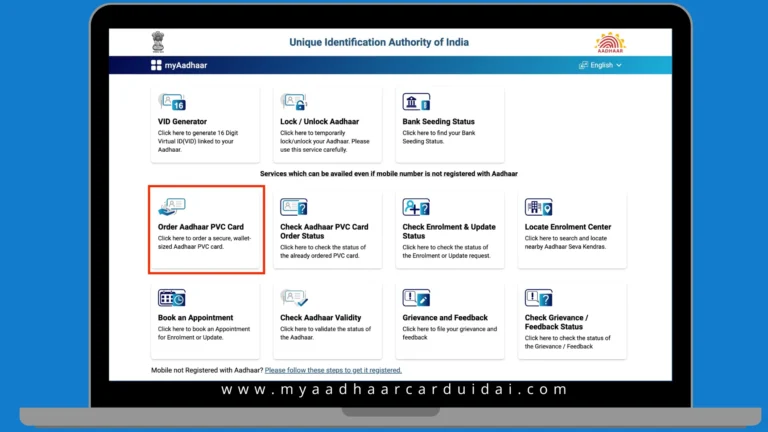Viewport: 768px width, 432px height.
Task: Click 'order a secure, wallet-sized Aadhaar PVC card' text
Action: tap(204, 242)
